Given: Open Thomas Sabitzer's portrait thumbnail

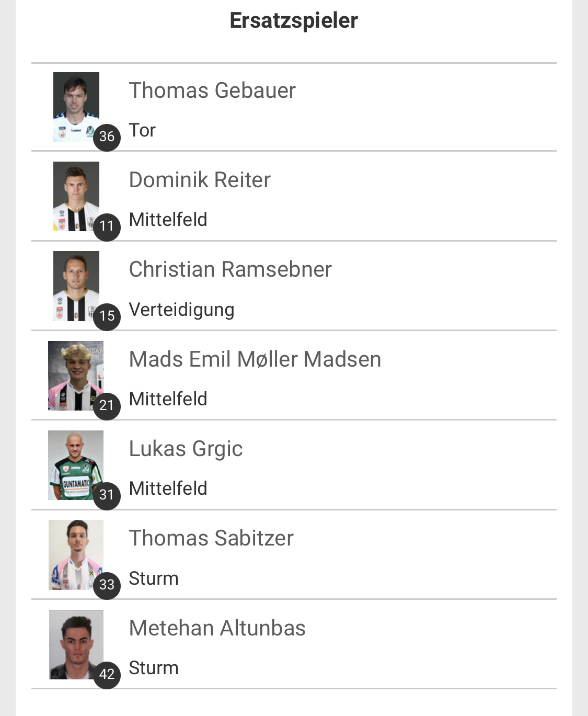Looking at the screenshot, I should point(76,555).
